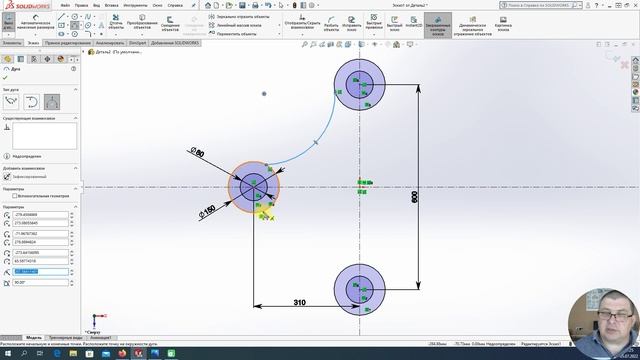Collapse the Parameters section
The width and height of the screenshot is (640, 360).
pyautogui.click(x=76, y=207)
